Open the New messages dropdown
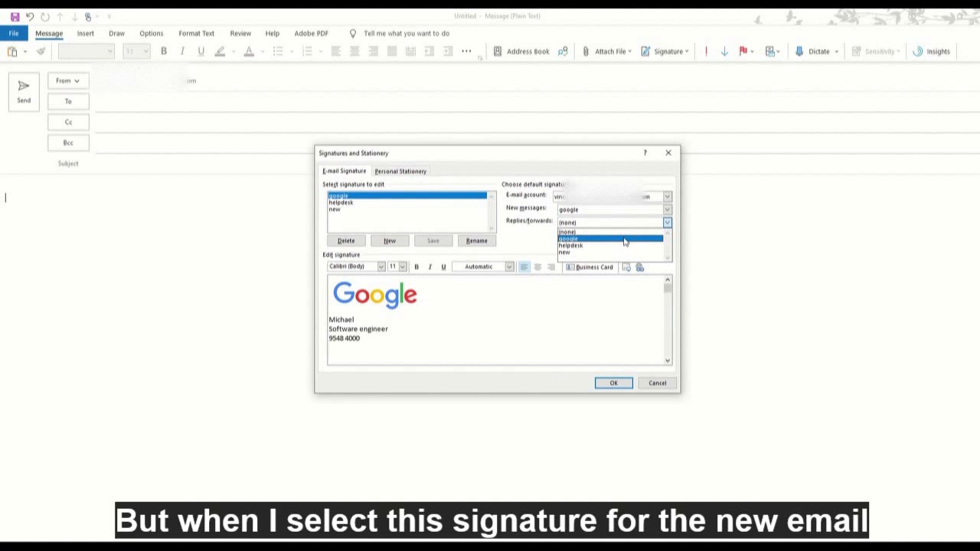The image size is (980, 551). coord(668,210)
